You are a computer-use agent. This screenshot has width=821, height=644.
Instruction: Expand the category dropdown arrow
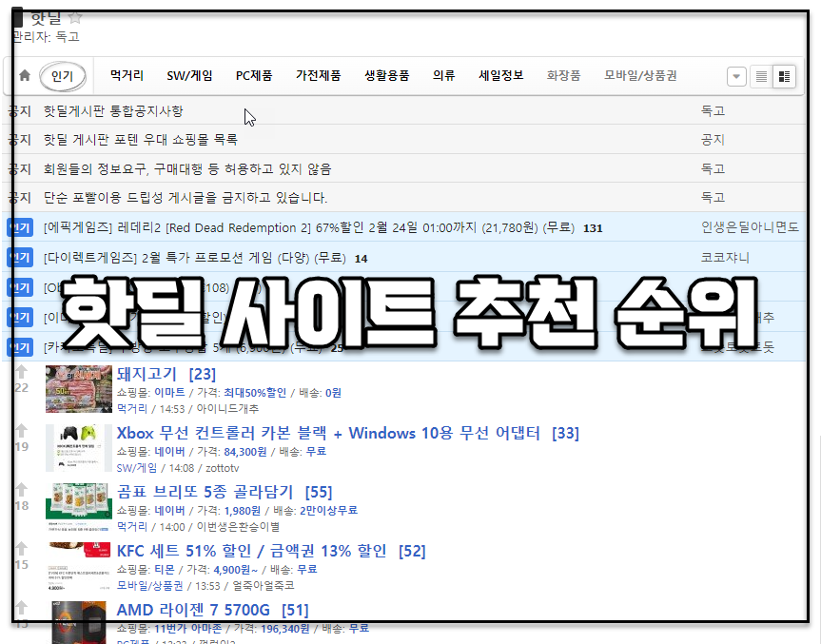tap(736, 76)
